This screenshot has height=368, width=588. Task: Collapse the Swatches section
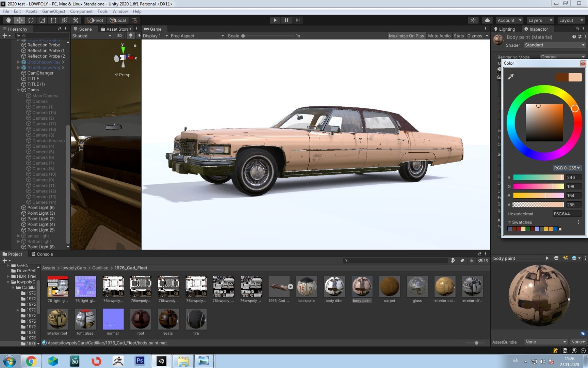(x=509, y=222)
